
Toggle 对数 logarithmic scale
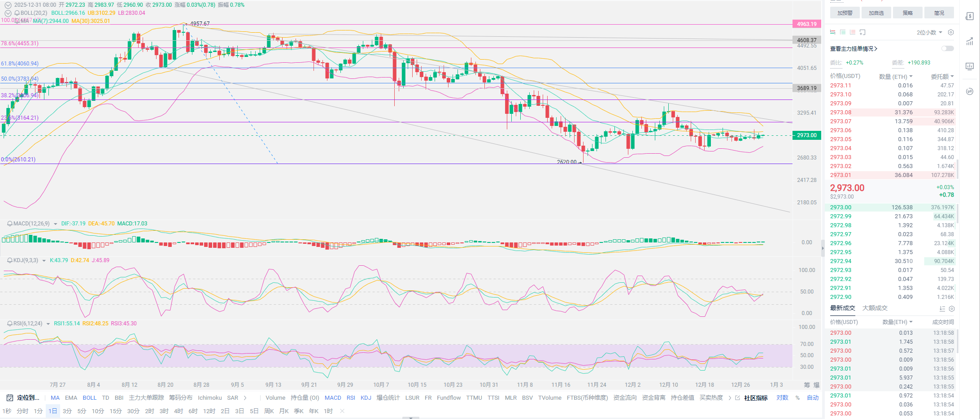coord(782,398)
